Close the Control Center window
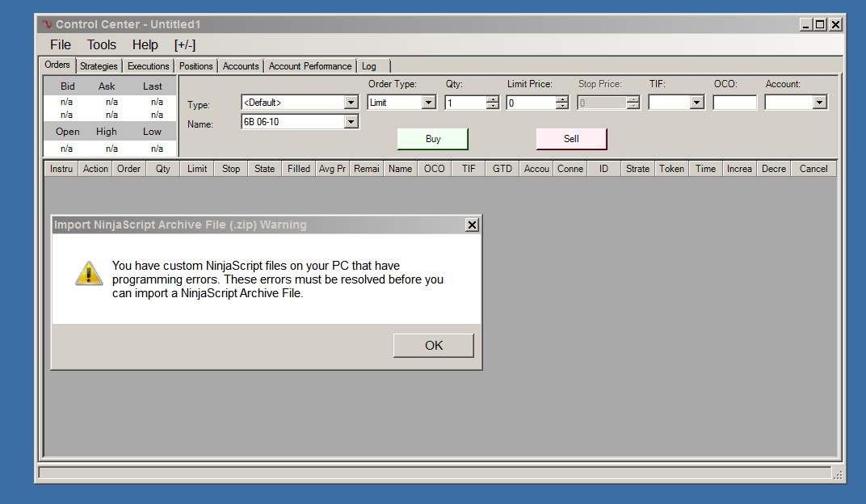The height and width of the screenshot is (504, 866). tap(835, 24)
